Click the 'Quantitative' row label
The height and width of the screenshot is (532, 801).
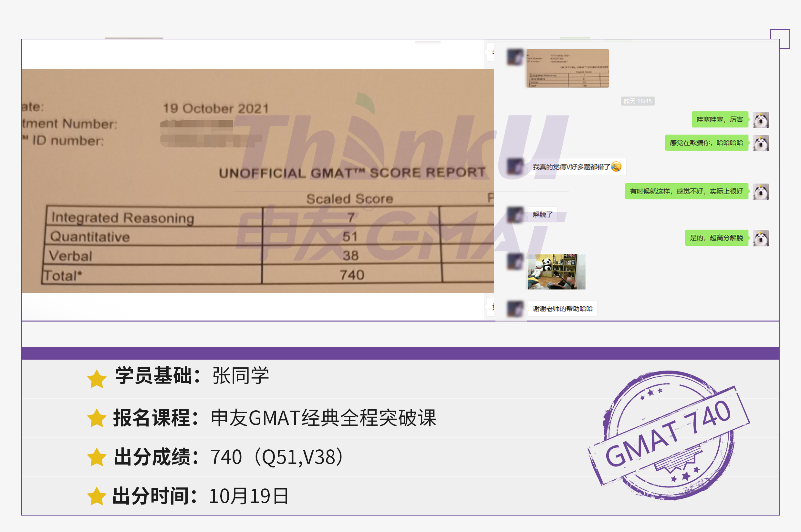[90, 237]
